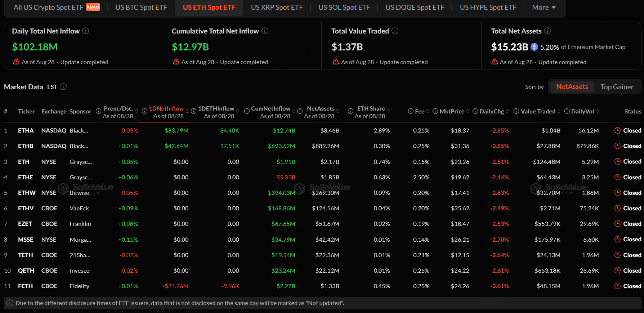Click the Exchange column header
644x313 pixels.
(x=54, y=111)
